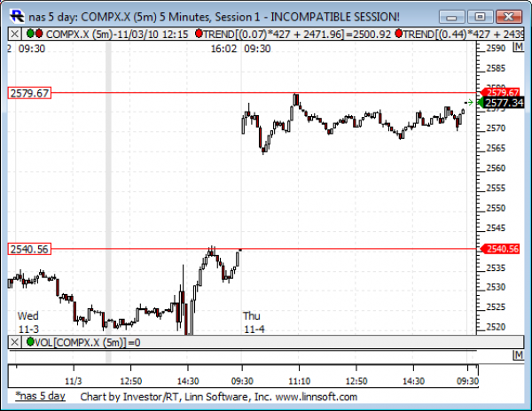The height and width of the screenshot is (411, 532).
Task: Open the *nas 5 day chart link
Action: (x=41, y=396)
